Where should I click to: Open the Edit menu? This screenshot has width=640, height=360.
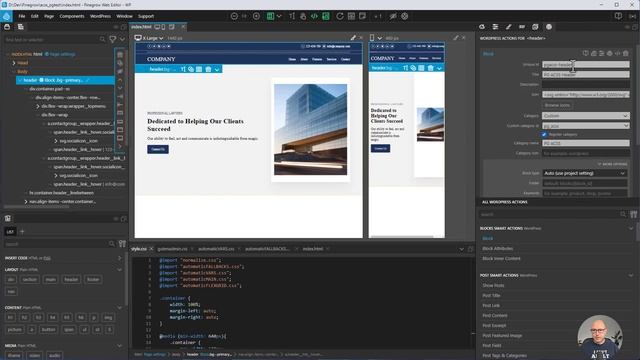coord(35,16)
